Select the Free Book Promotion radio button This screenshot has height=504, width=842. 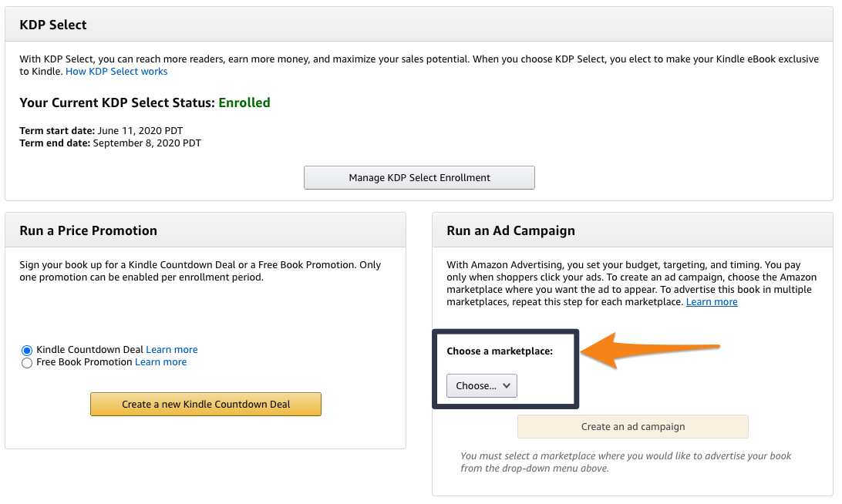pos(27,362)
